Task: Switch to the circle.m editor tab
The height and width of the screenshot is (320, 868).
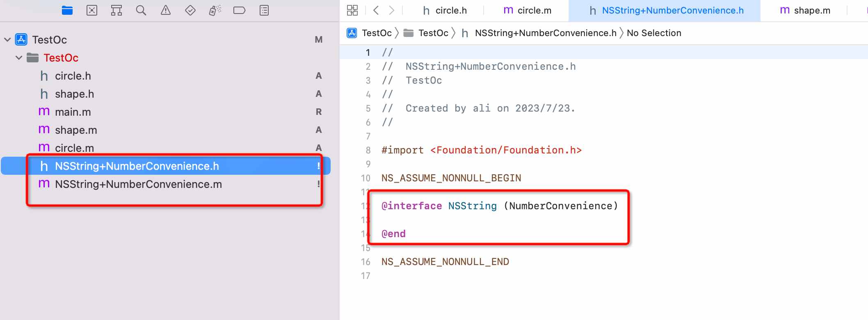Action: point(528,11)
